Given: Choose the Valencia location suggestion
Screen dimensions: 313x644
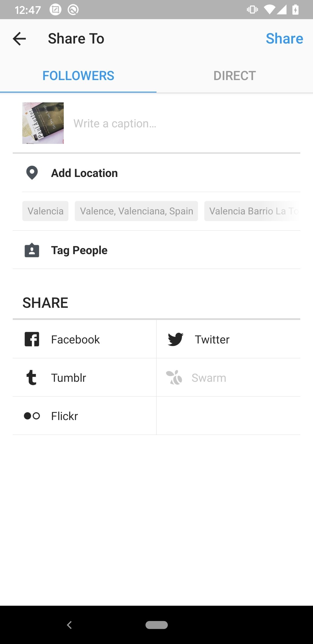Looking at the screenshot, I should (46, 211).
